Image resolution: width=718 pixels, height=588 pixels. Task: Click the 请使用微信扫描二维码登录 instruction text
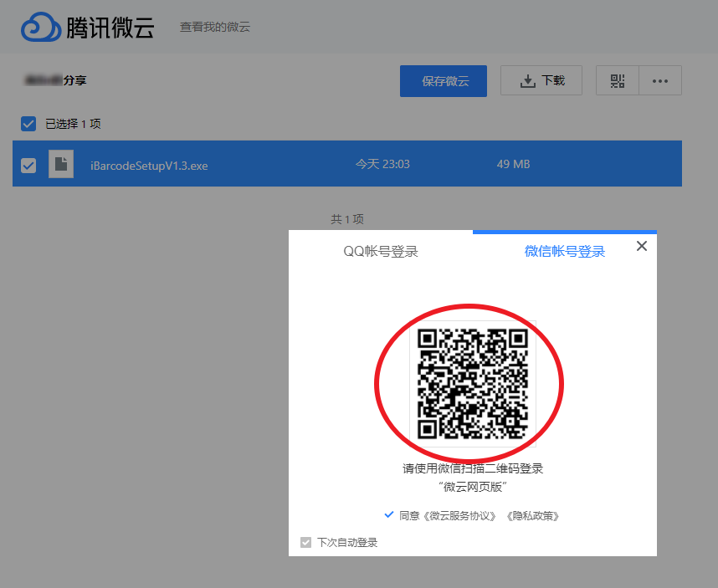pos(473,468)
